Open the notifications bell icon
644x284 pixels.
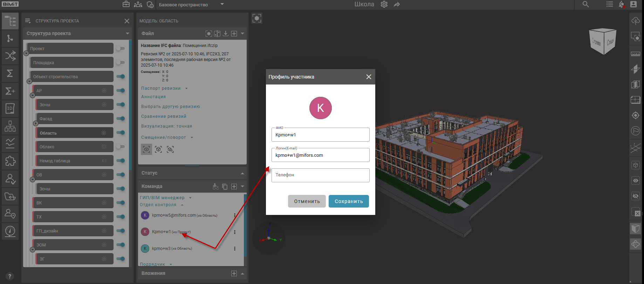[622, 5]
